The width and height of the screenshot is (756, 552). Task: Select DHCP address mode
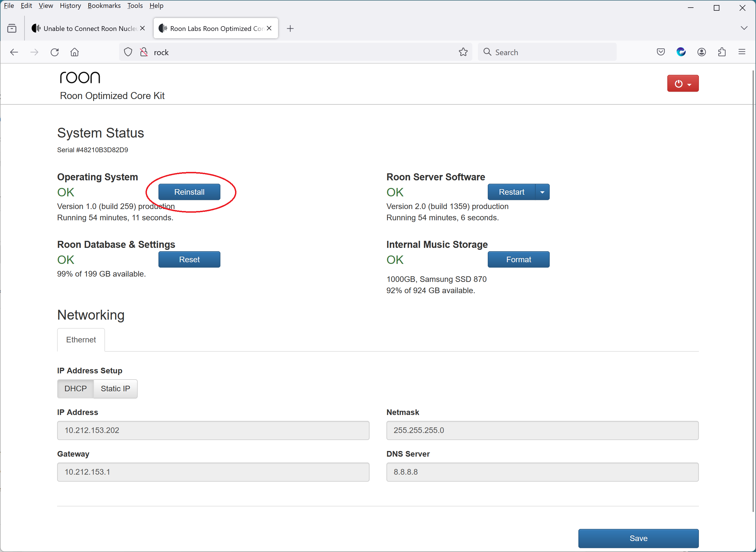[x=75, y=389]
